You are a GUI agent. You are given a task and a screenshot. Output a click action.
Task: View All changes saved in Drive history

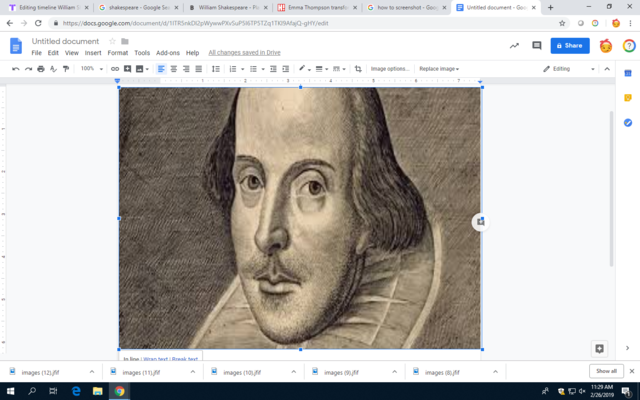pos(244,53)
